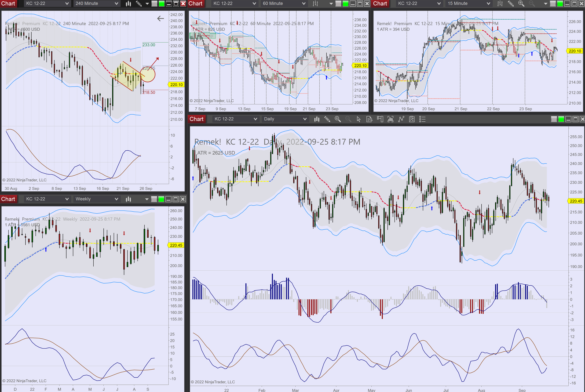This screenshot has width=585, height=392.
Task: Open KC 12-22 instrument dropdown in Weekly chart
Action: [47, 199]
